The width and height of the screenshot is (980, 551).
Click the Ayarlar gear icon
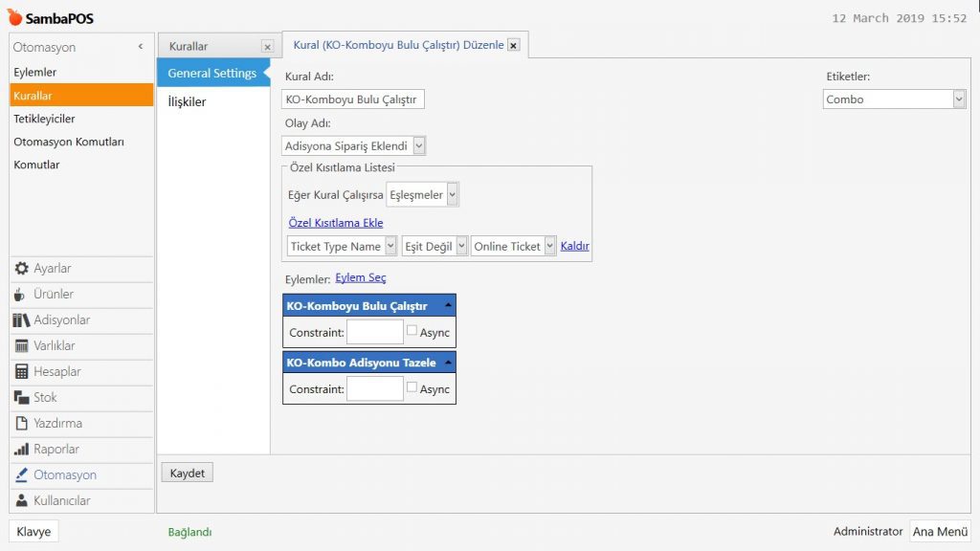click(x=22, y=269)
